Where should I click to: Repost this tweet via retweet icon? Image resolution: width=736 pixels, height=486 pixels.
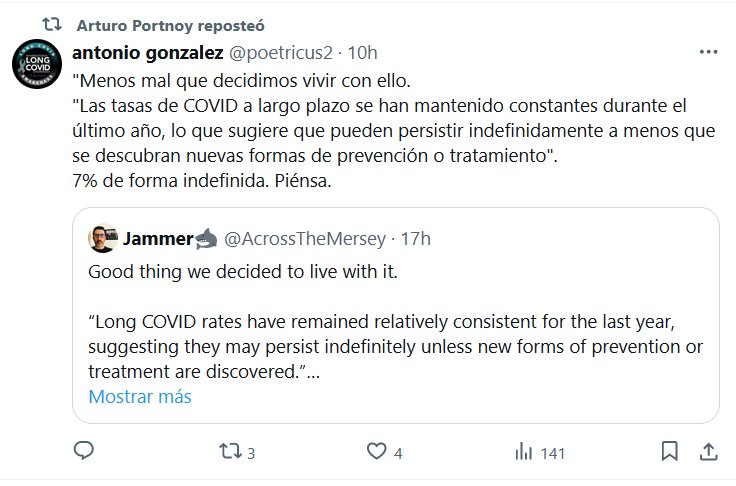click(229, 452)
